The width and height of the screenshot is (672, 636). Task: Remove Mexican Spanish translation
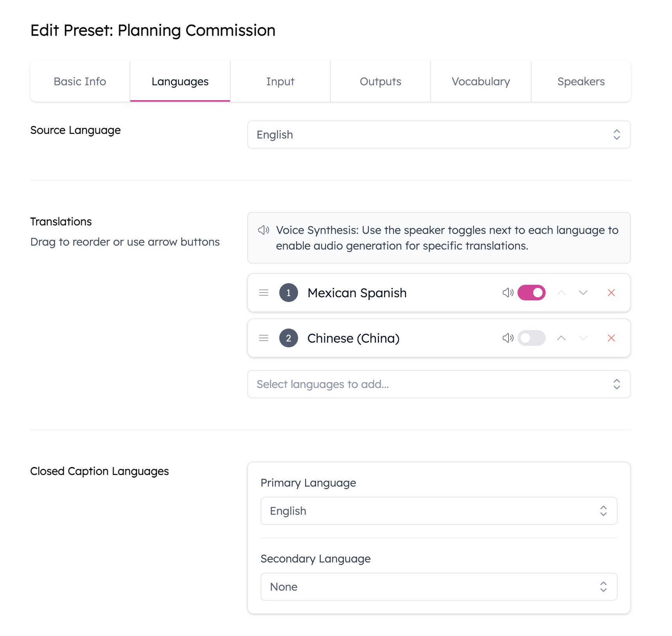611,293
